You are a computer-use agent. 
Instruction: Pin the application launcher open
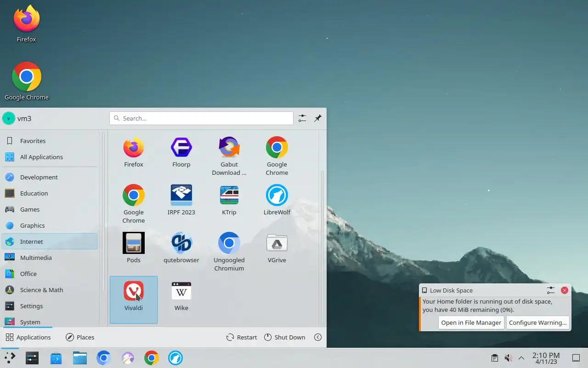(x=318, y=118)
